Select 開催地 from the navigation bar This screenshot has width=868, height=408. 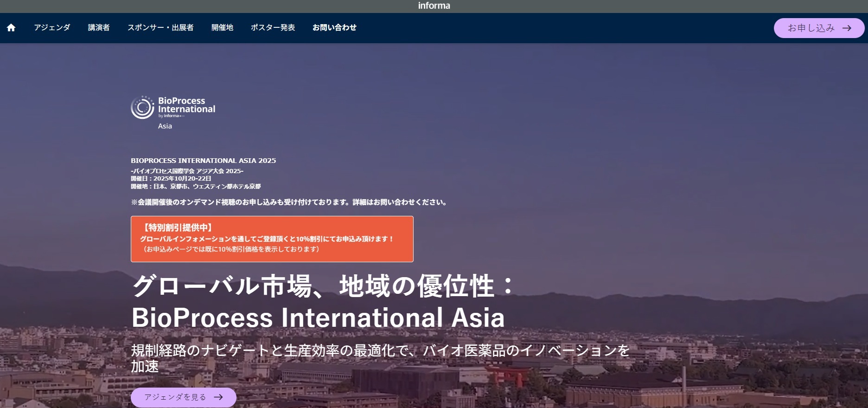point(222,27)
